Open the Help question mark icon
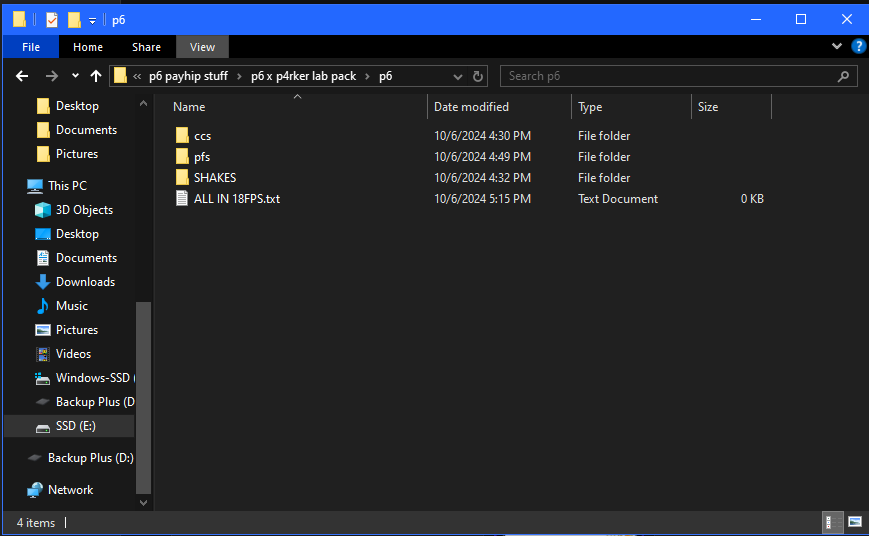Viewport: 869px width, 536px height. coord(858,46)
